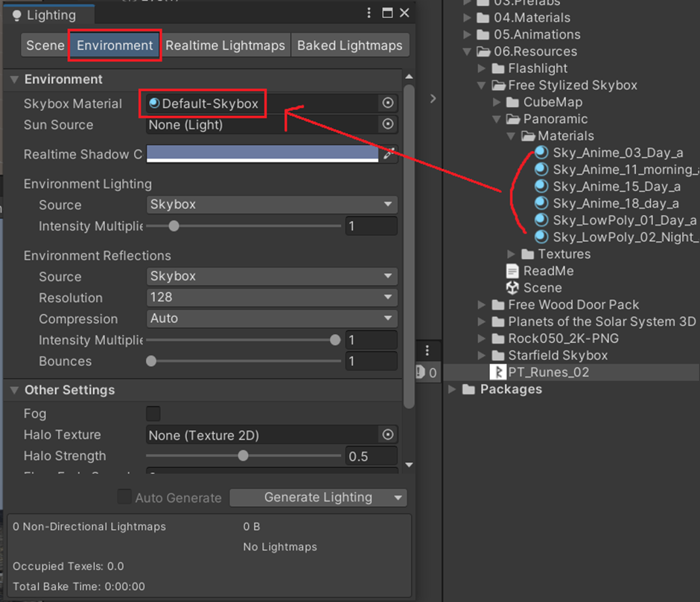Adjust the Halo Strength slider
The width and height of the screenshot is (700, 602).
coord(244,455)
